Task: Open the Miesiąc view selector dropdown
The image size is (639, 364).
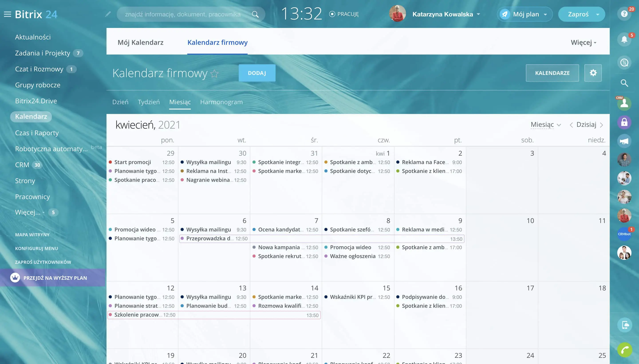Action: pos(546,125)
